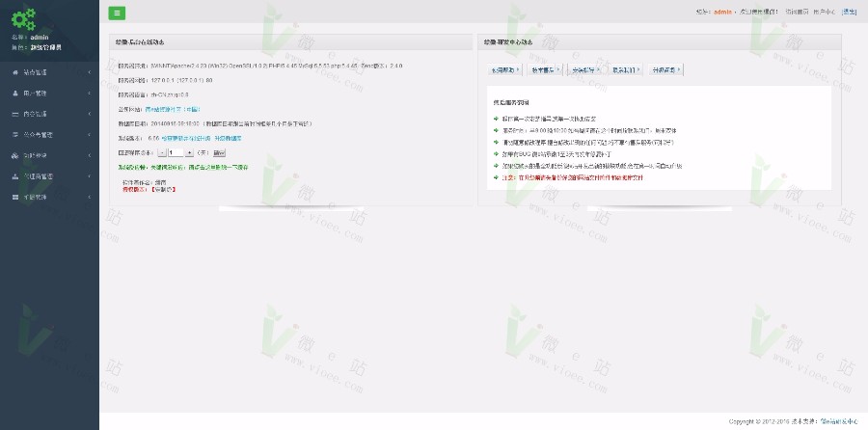Click the green gears logo
Screen dimensions: 868x430
(x=23, y=19)
